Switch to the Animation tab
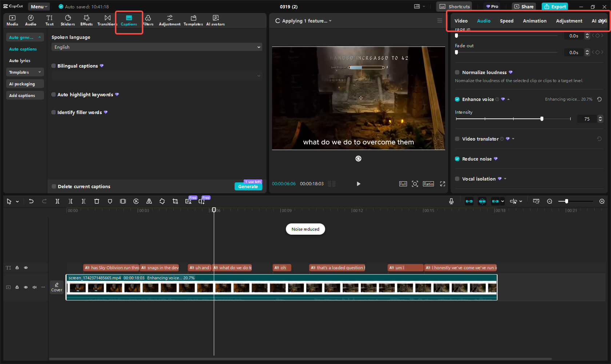Viewport: 611px width, 364px height. click(x=535, y=21)
